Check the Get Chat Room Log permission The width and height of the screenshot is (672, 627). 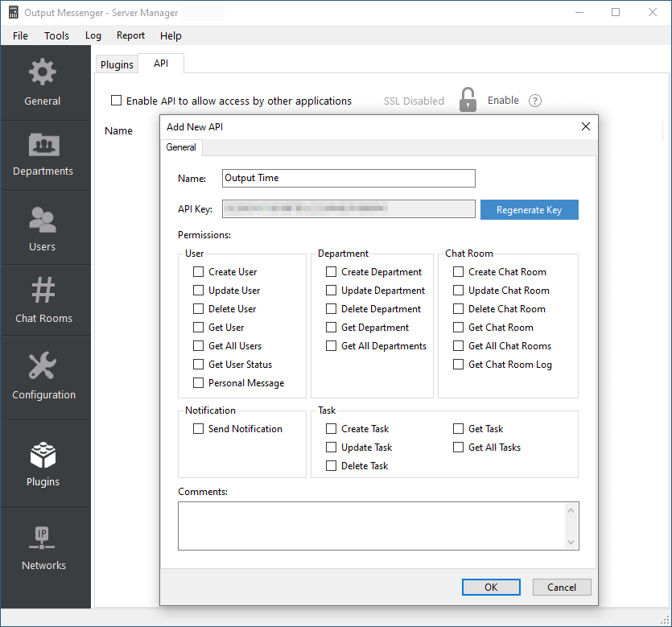pyautogui.click(x=458, y=364)
